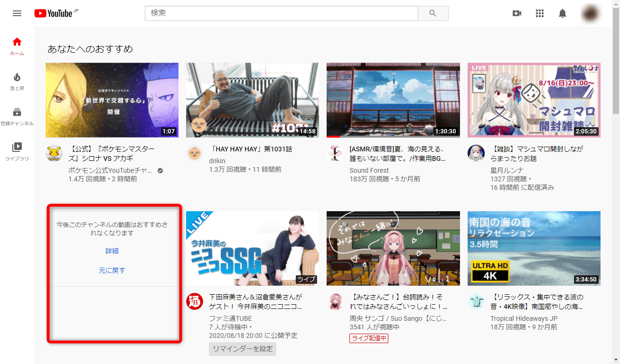Image resolution: width=620 pixels, height=364 pixels.
Task: Open the ASMR sea room thumbnail
Action: [x=393, y=100]
